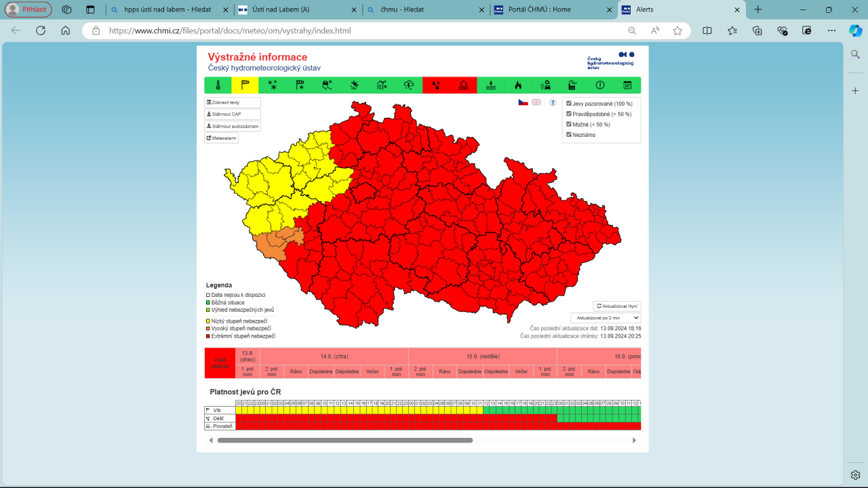Expand the browser tab actions menu
This screenshot has height=488, width=868.
click(90, 9)
